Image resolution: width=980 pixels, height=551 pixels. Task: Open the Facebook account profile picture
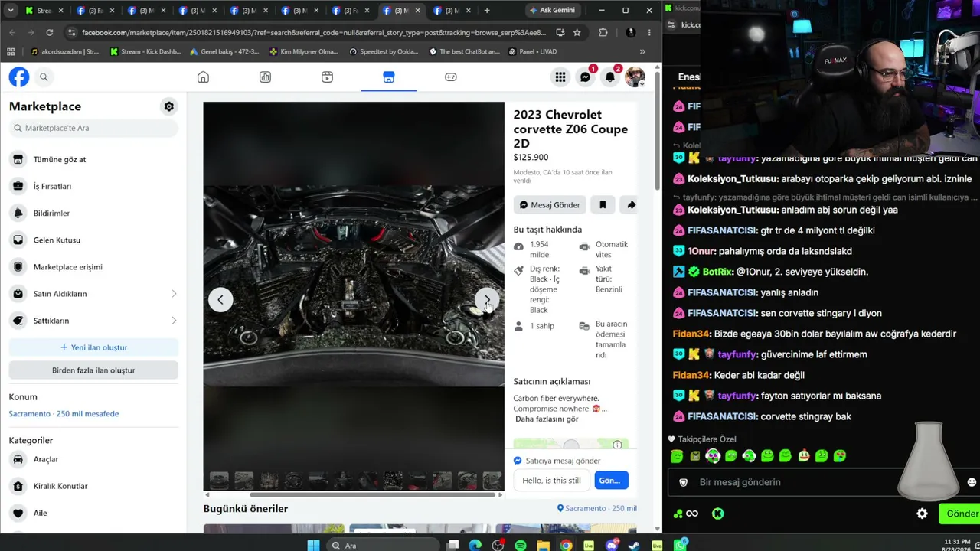[635, 77]
